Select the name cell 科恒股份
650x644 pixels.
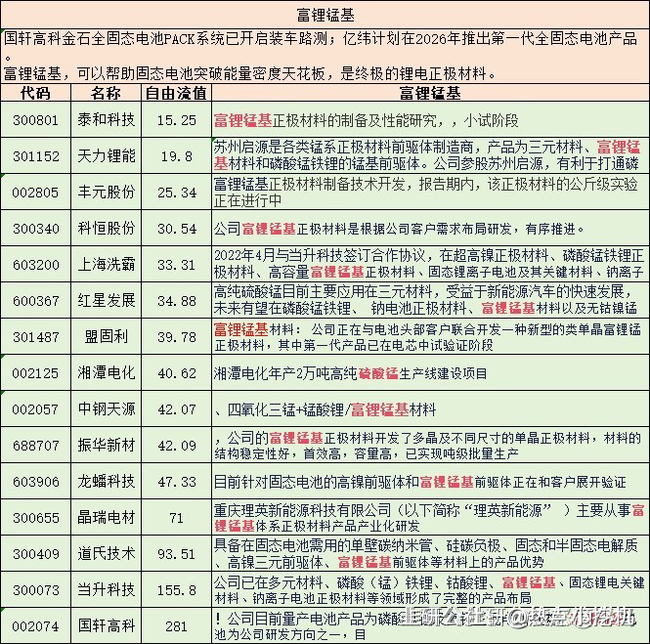107,229
